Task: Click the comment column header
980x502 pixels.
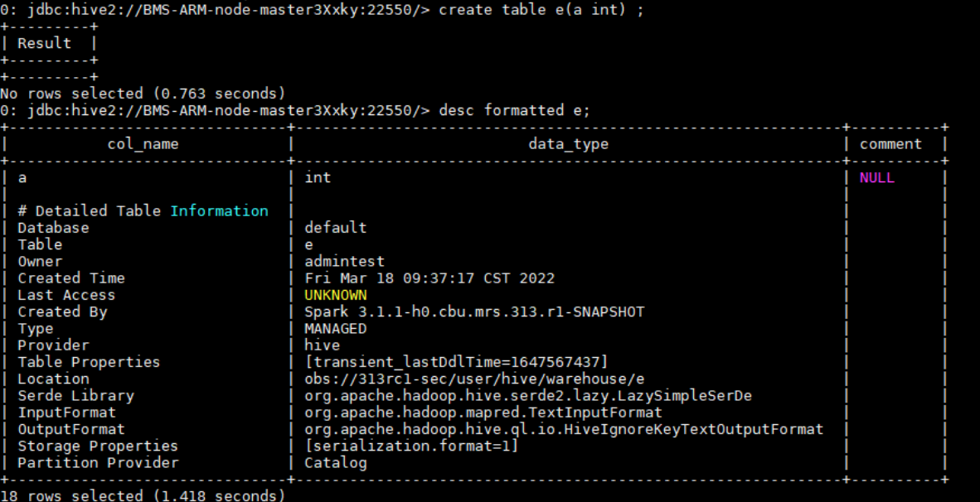Action: (890, 144)
